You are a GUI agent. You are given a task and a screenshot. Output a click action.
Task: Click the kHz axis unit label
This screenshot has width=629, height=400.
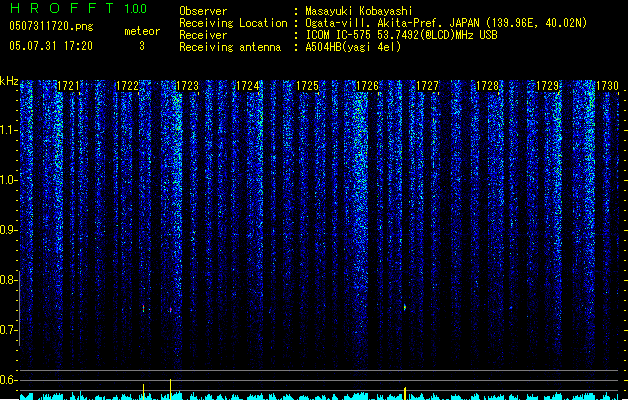click(x=9, y=81)
